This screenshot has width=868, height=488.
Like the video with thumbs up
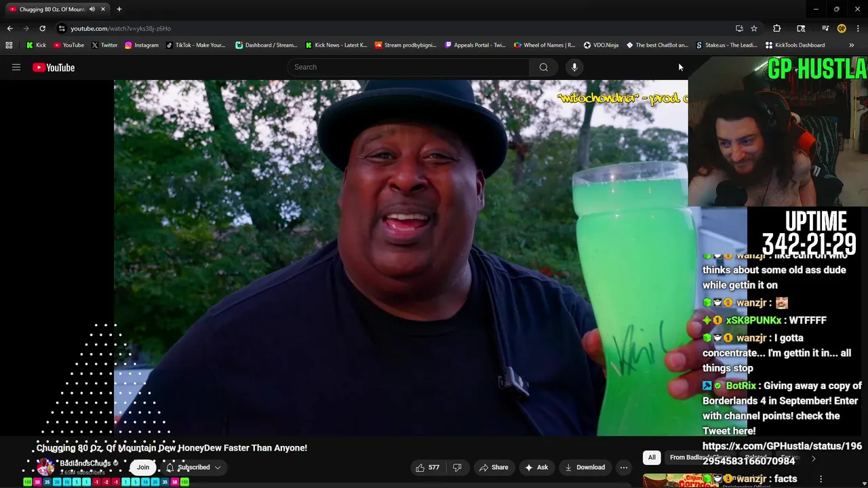click(427, 467)
